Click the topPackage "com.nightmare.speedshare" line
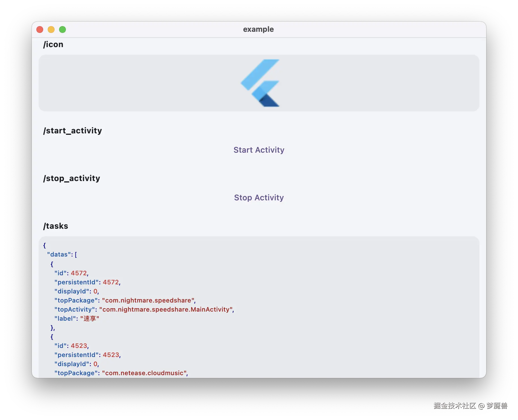This screenshot has width=518, height=420. [x=125, y=300]
